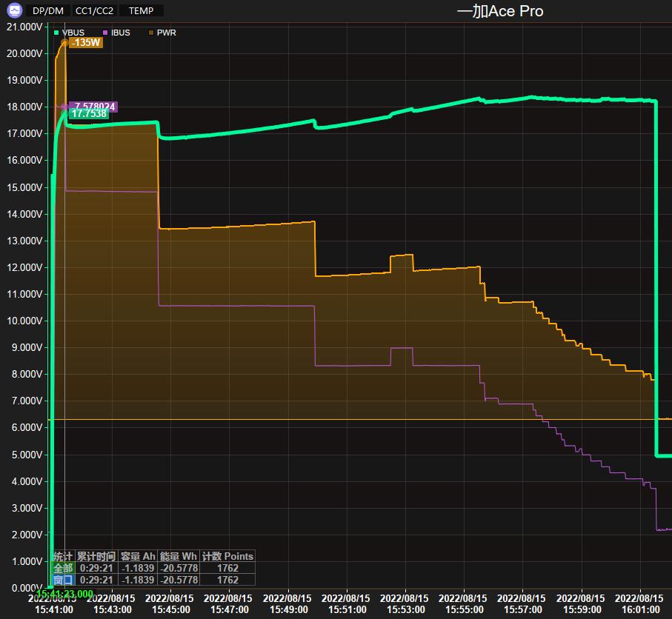Click the 能量 Wh column header

tap(179, 556)
